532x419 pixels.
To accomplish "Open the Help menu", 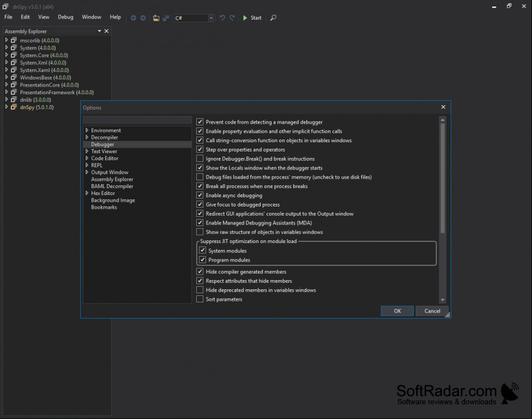I will click(x=115, y=17).
